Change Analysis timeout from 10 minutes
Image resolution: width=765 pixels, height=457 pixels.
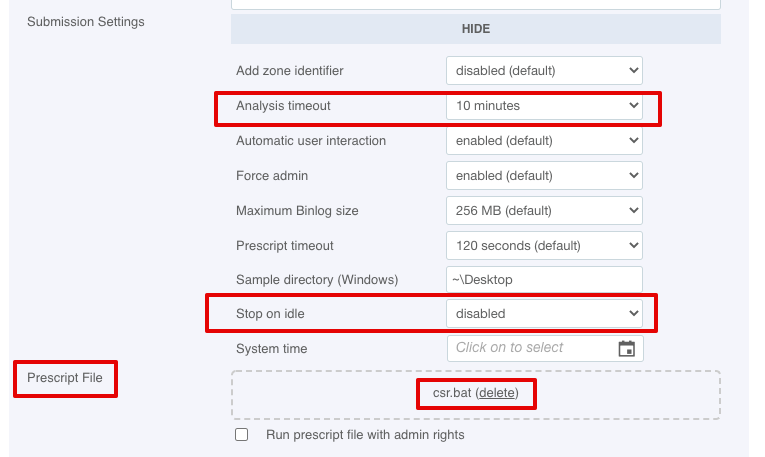[544, 106]
